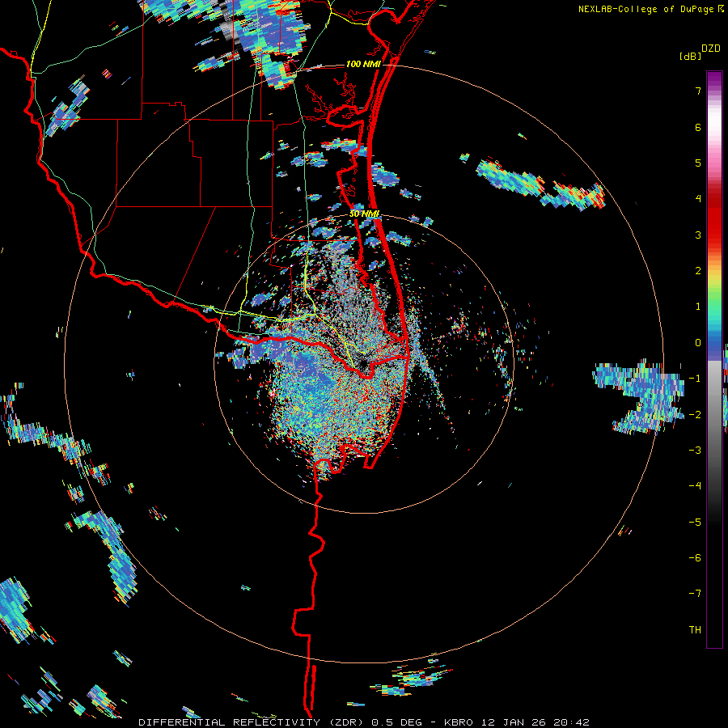Click the 12 JAN 26 20:42 timestamp
728x728 pixels.
click(x=535, y=722)
